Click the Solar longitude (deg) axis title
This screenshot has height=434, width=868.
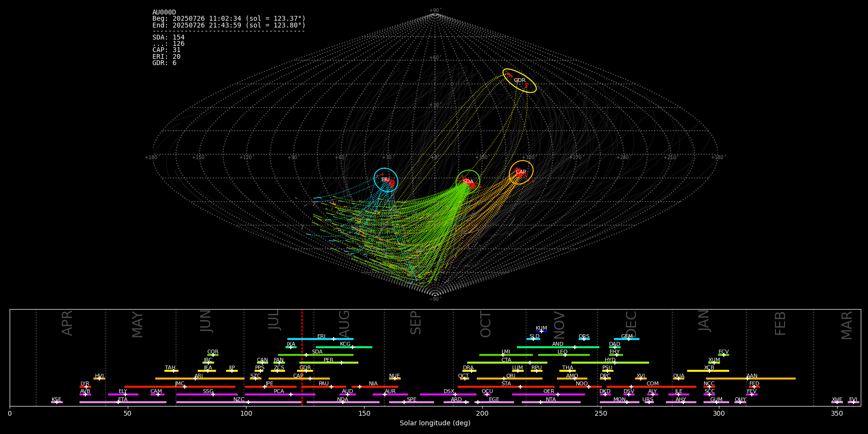coord(435,423)
